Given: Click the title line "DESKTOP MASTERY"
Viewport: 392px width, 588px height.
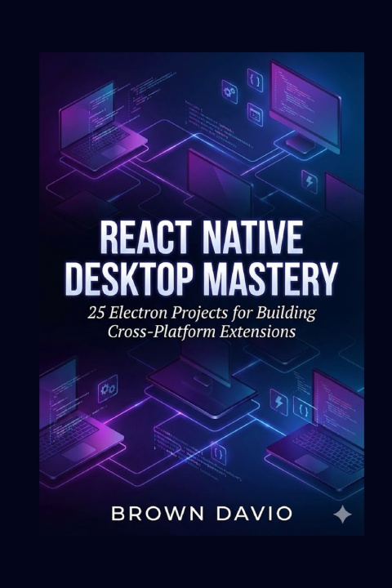Looking at the screenshot, I should 201,278.
